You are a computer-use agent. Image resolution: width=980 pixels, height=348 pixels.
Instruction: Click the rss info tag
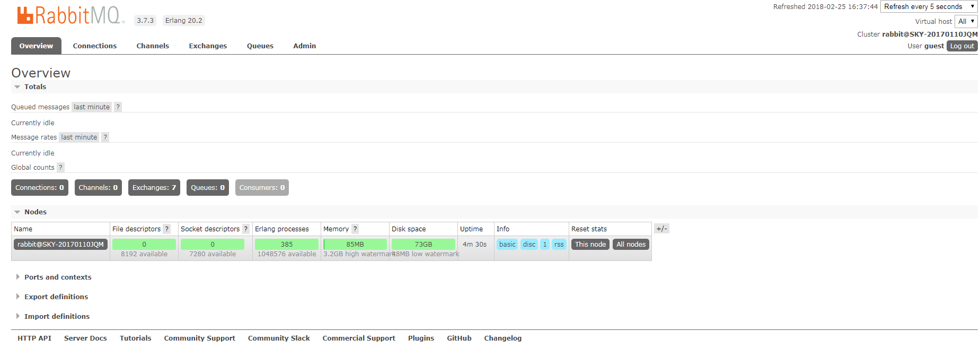point(559,245)
